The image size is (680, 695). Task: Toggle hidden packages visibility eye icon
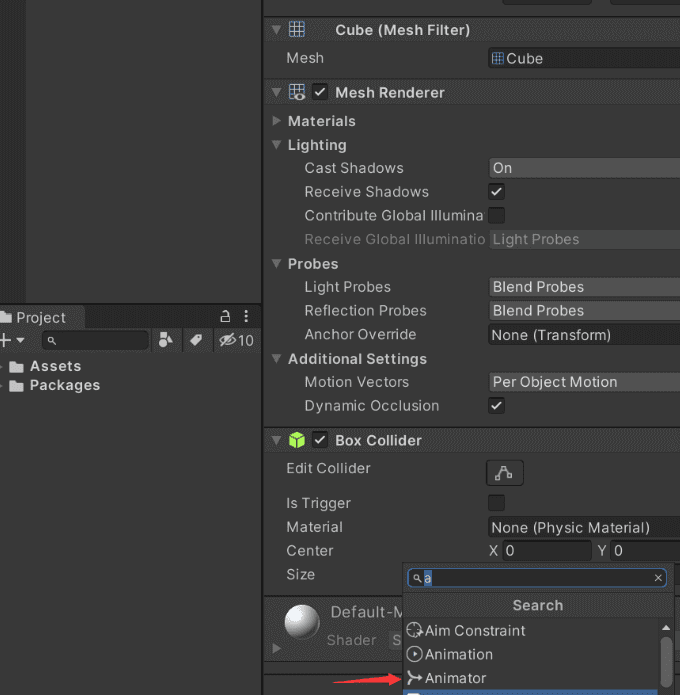click(236, 341)
